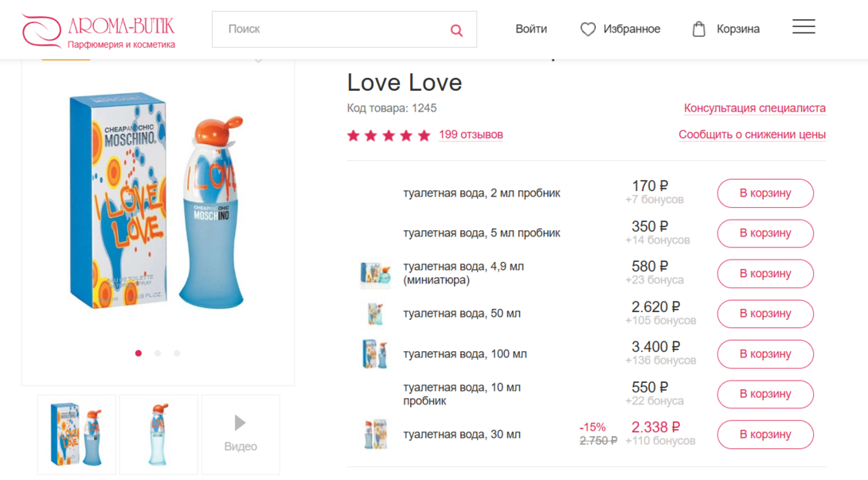Click the search magnifier icon

456,30
